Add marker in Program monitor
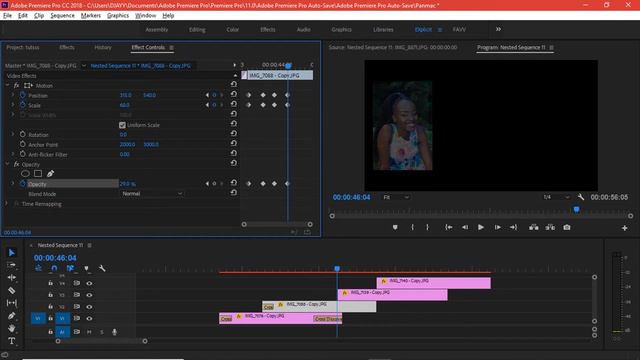Image resolution: width=640 pixels, height=360 pixels. point(395,227)
